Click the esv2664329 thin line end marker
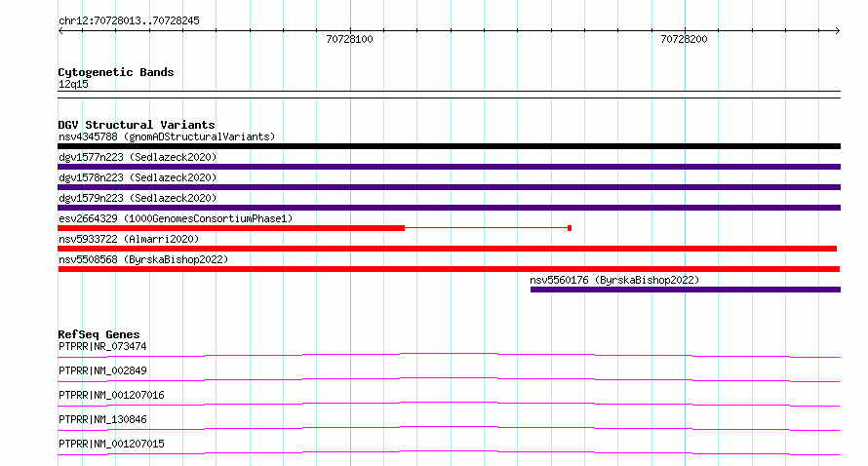The image size is (868, 466). 570,228
